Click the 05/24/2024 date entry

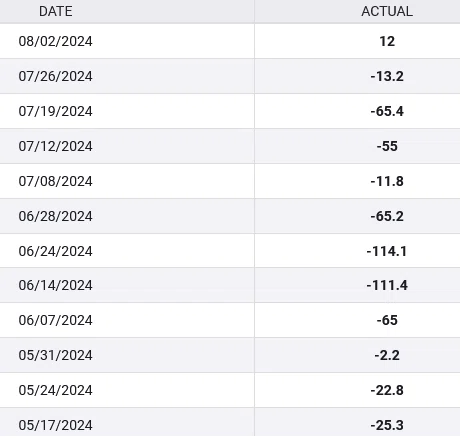point(56,390)
